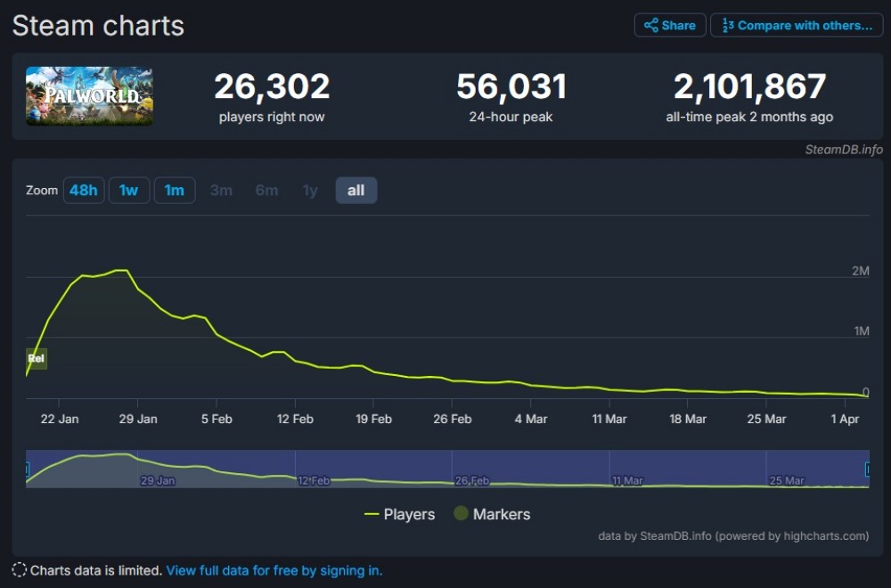Screen dimensions: 891x588
Task: Toggle the Markers legend series
Action: point(492,514)
